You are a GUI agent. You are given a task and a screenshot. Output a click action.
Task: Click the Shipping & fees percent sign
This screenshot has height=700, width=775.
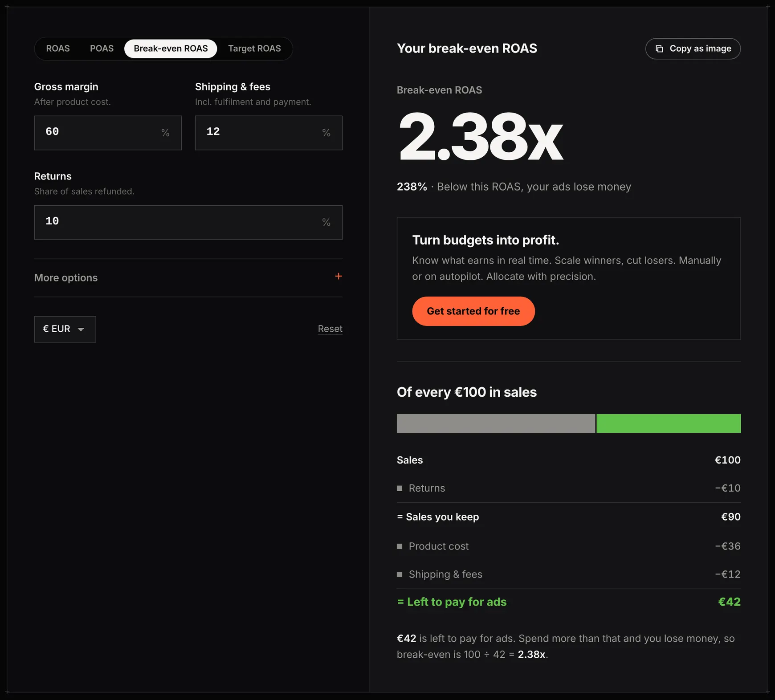point(326,133)
